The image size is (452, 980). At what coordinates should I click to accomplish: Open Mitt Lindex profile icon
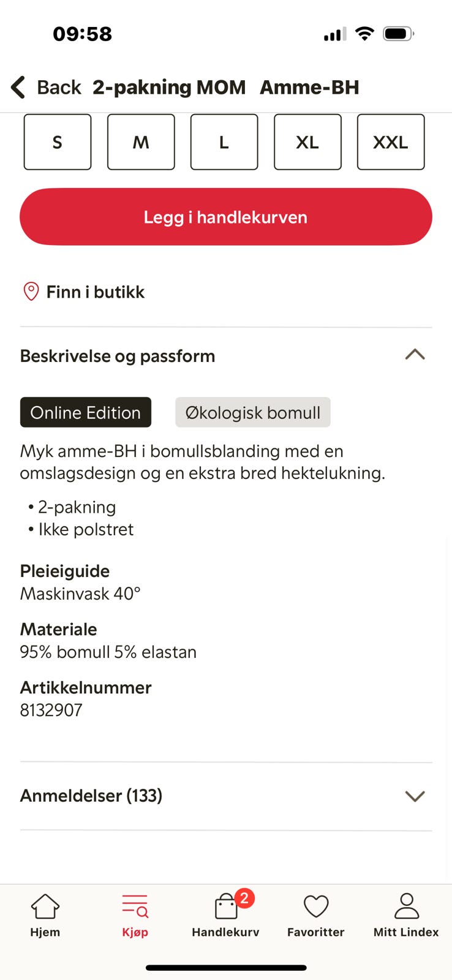[x=405, y=907]
